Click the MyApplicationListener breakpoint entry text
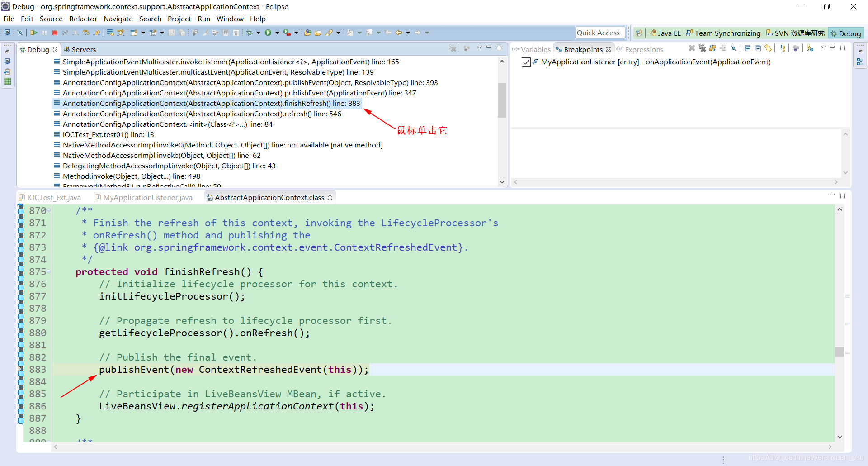Viewport: 868px width, 466px height. point(656,62)
